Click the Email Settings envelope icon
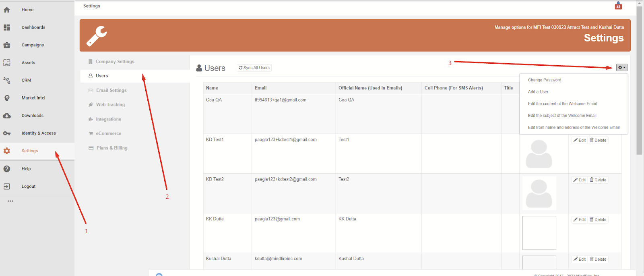The width and height of the screenshot is (644, 276). [x=91, y=91]
